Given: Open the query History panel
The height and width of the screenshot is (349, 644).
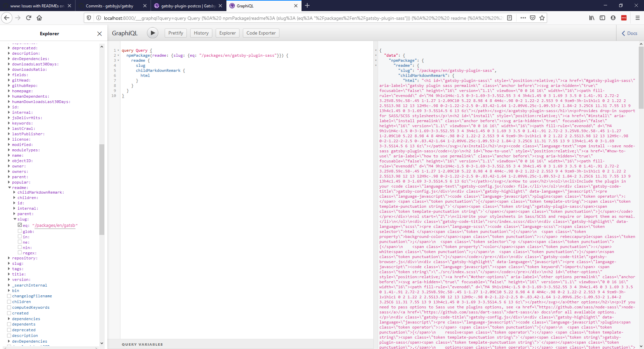Looking at the screenshot, I should (201, 33).
